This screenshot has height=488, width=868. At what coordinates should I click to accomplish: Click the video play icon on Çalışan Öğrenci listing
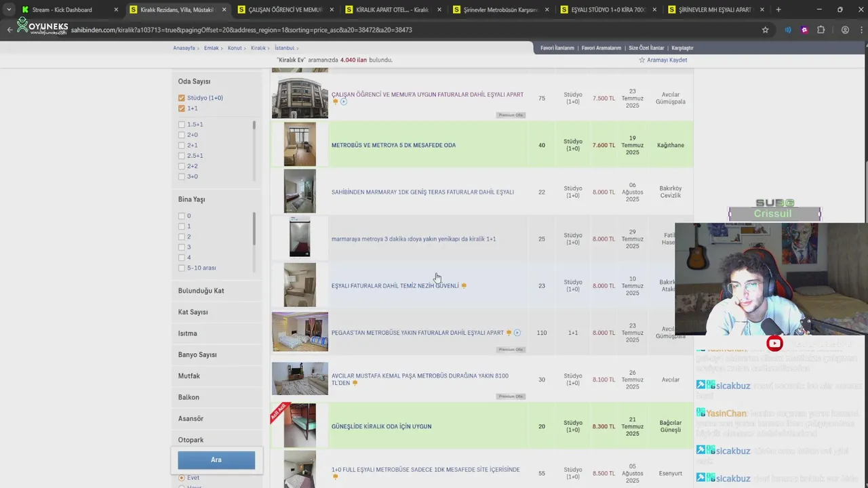click(x=343, y=102)
